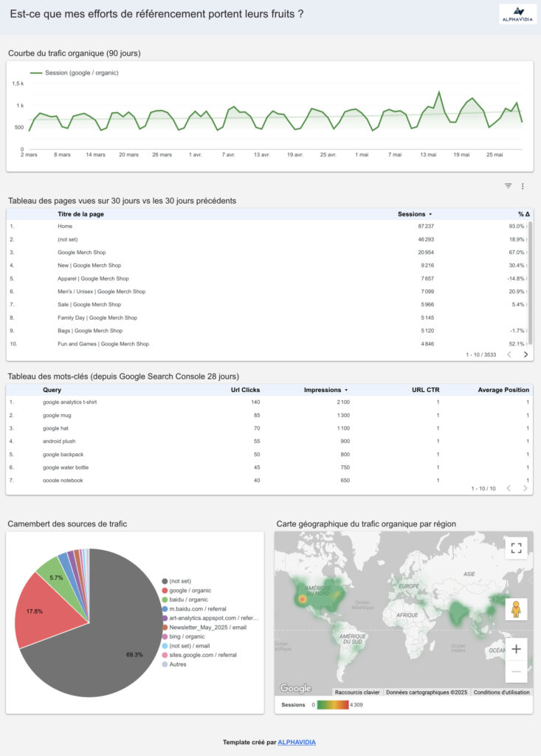Select the google mug query
Screen dimensions: 541x756
tap(57, 415)
